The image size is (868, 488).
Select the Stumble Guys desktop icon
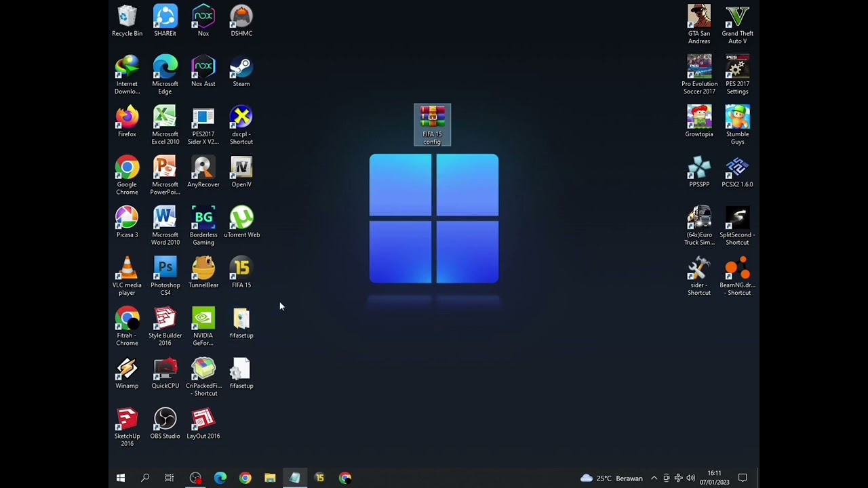[737, 125]
